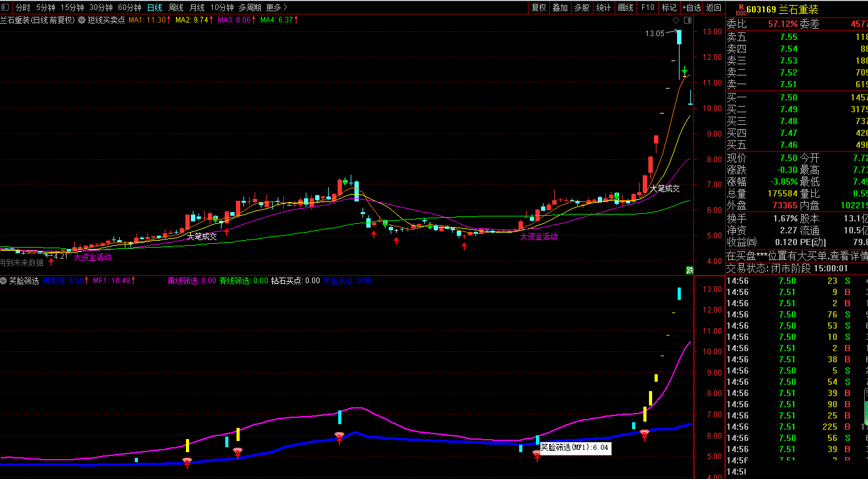Click the smiley marker beside the 笑脸筛选 tooltip
This screenshot has height=479, width=868.
[537, 456]
